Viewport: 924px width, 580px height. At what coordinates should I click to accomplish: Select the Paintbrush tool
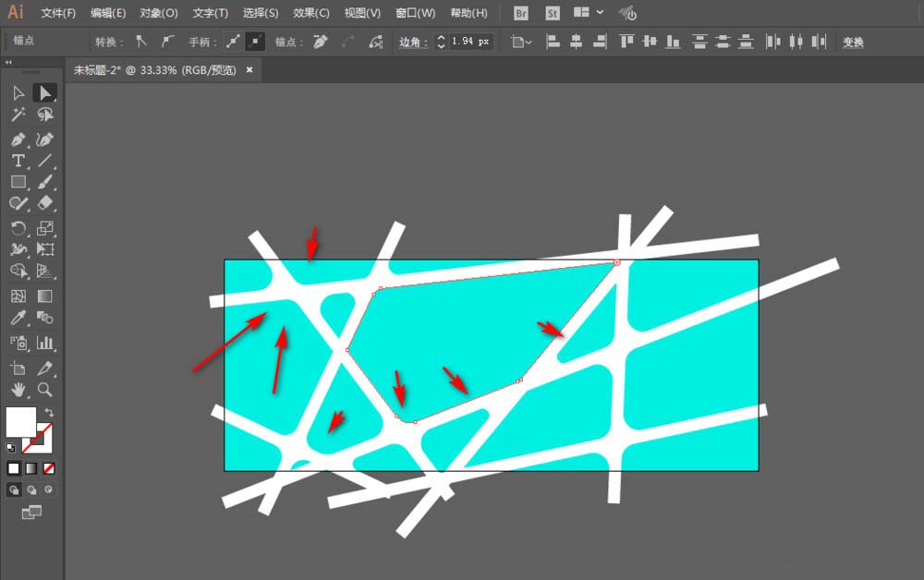(44, 182)
